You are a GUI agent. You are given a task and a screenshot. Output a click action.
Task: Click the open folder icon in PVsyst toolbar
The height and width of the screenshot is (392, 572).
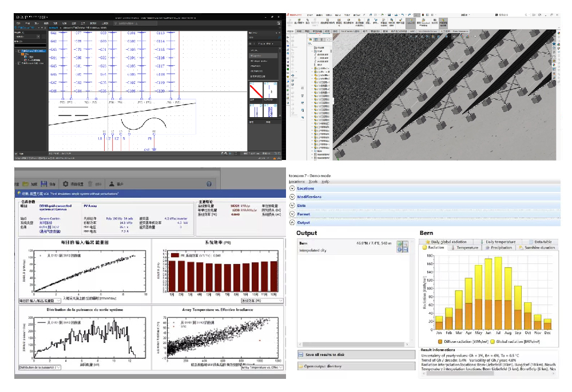click(x=26, y=184)
